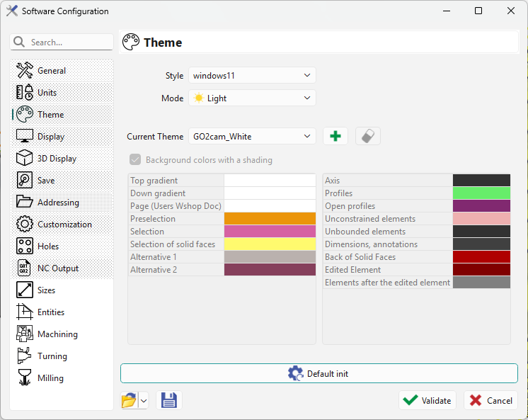Image resolution: width=528 pixels, height=420 pixels.
Task: Select the NC Output sidebar icon
Action: 25,268
